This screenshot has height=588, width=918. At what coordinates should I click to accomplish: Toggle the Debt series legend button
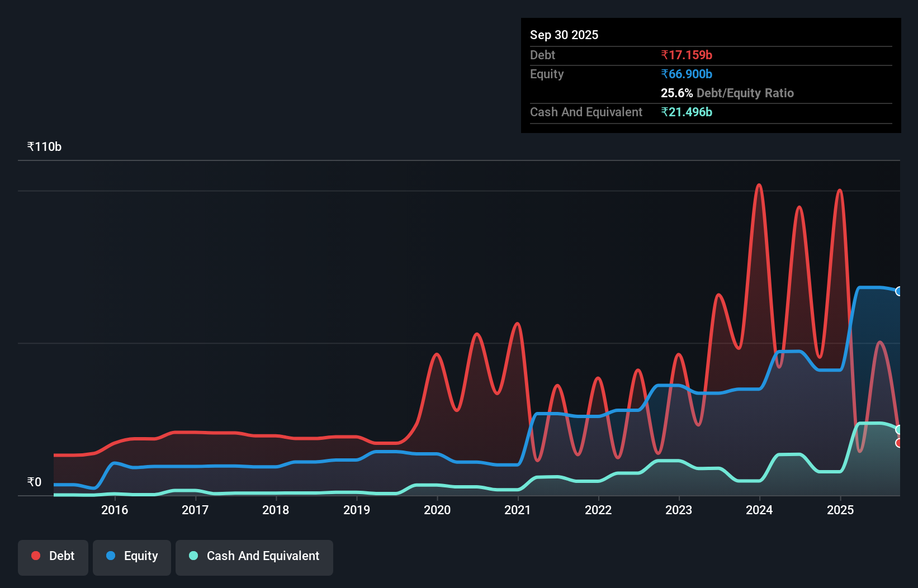coord(53,557)
